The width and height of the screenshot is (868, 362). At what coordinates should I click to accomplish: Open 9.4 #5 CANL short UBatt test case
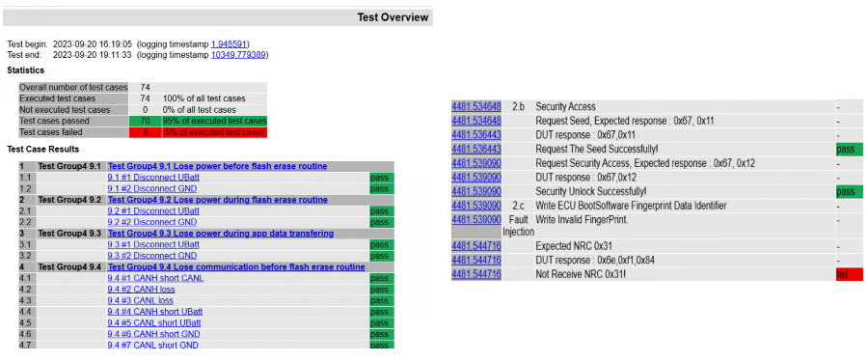154,322
